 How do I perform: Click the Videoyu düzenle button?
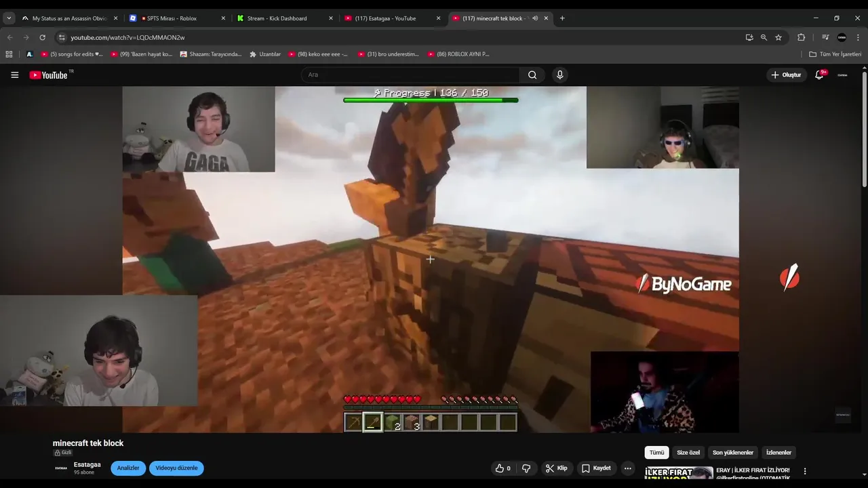pos(176,468)
